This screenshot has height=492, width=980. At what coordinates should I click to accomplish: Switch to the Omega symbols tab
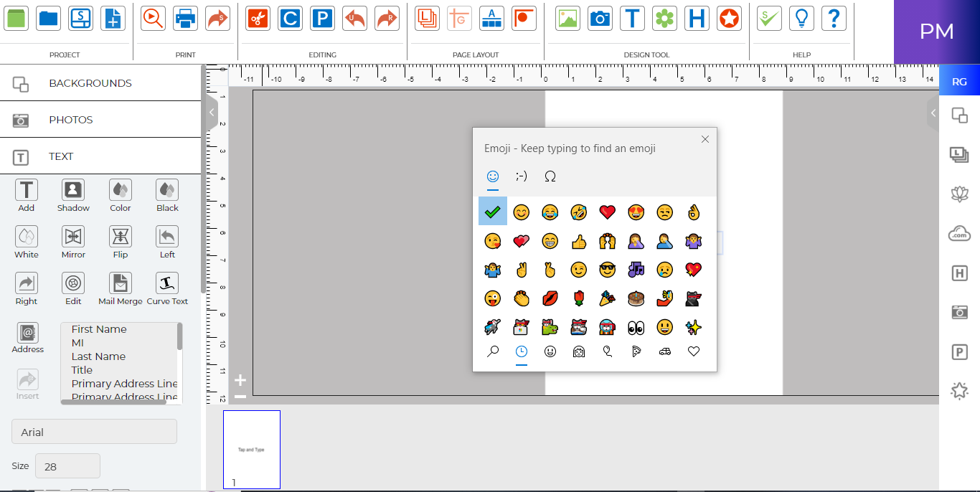[x=550, y=176]
